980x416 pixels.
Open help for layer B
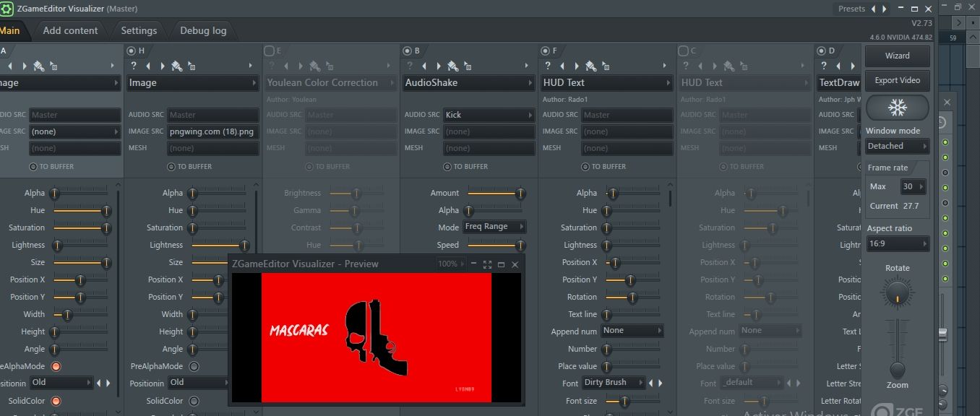[409, 66]
